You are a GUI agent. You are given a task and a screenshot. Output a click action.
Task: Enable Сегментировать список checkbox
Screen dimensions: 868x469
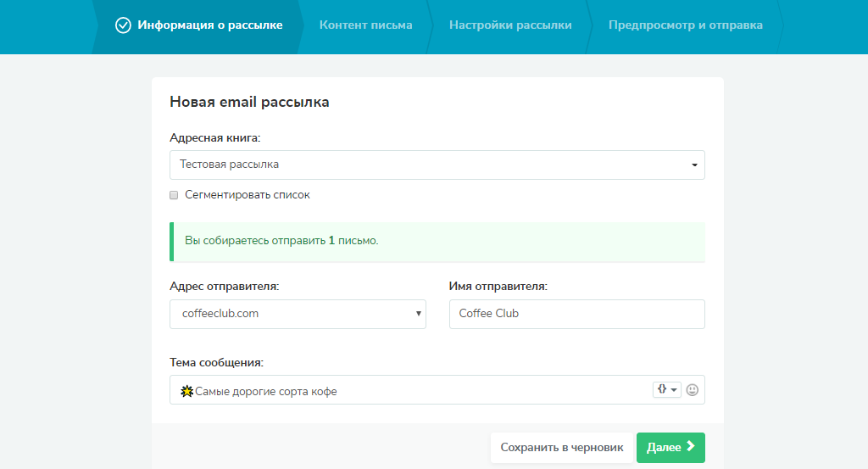[174, 195]
